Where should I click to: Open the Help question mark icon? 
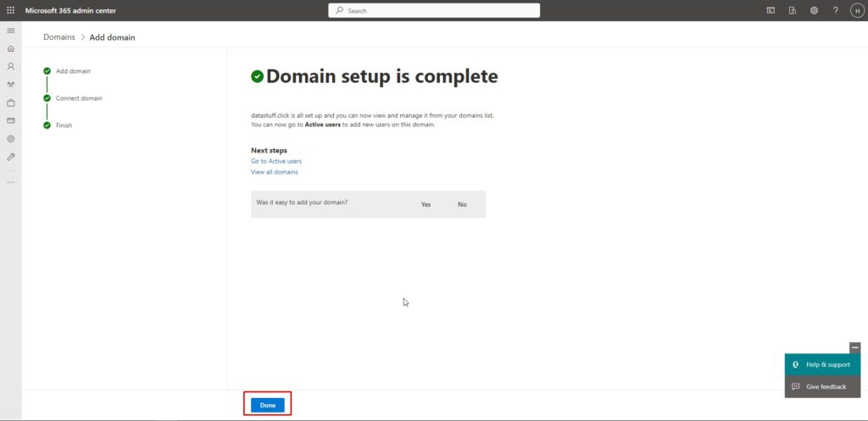(x=835, y=10)
